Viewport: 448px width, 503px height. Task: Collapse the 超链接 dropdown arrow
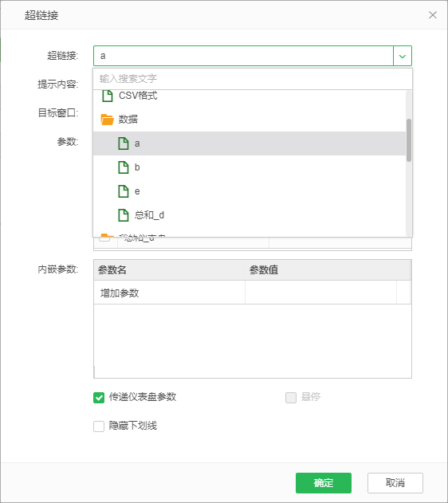click(403, 56)
